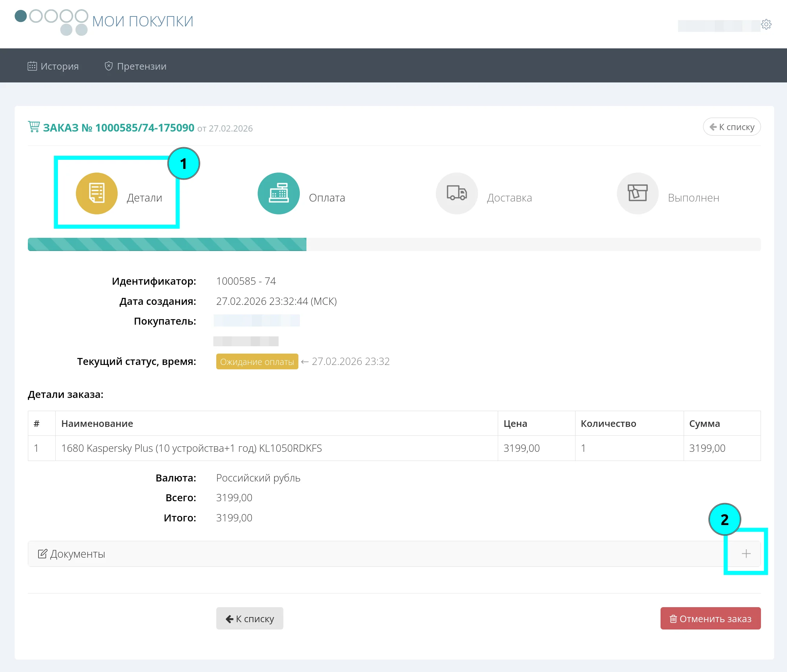Viewport: 787px width, 672px height.
Task: Click the Kaspersky Plus product row name
Action: (x=191, y=448)
